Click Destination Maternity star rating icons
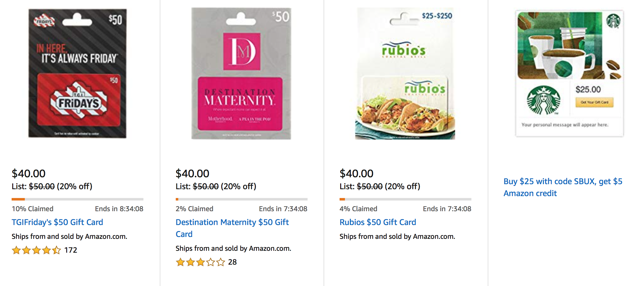The height and width of the screenshot is (286, 644). 200,262
